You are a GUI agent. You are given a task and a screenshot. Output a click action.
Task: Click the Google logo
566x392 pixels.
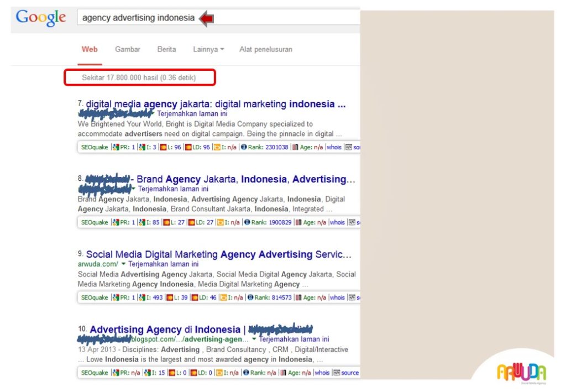click(x=41, y=18)
